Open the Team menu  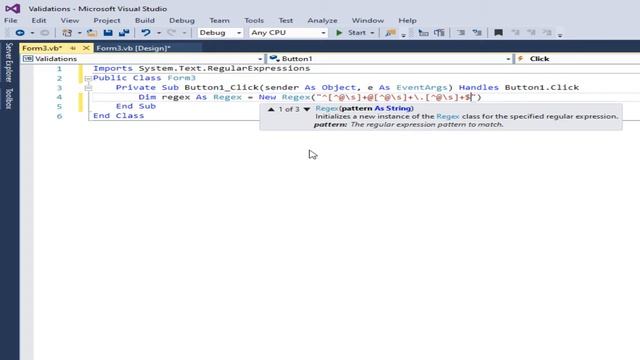pos(219,20)
